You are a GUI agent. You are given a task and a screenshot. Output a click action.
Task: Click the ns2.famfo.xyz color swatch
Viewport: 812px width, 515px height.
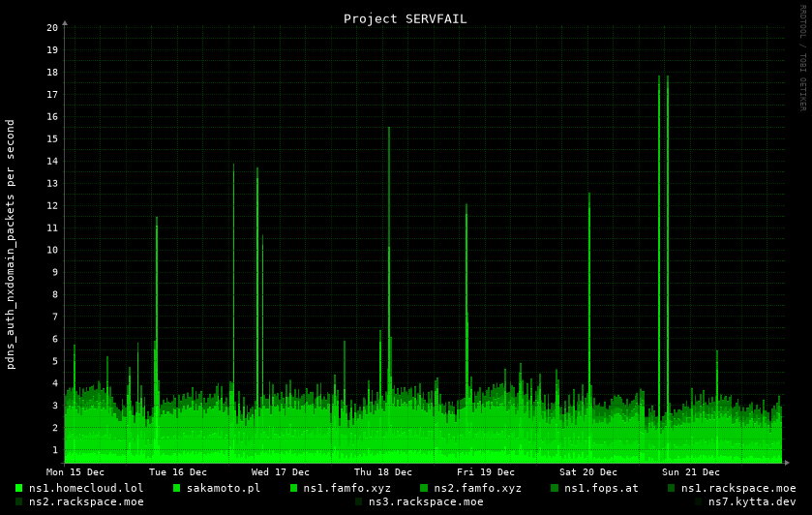point(424,488)
